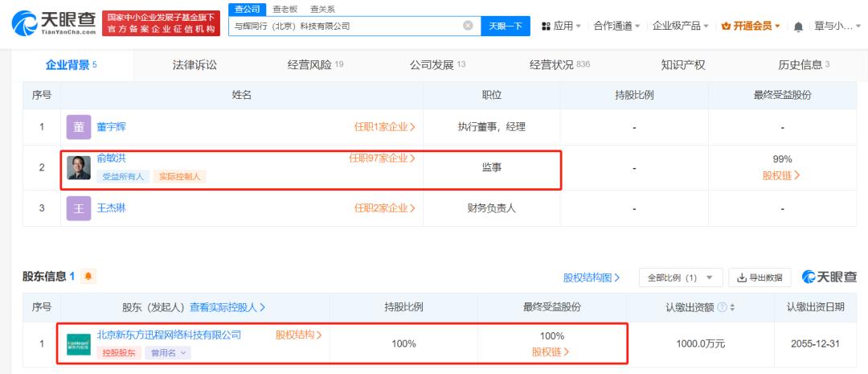
Task: Switch to the 法律诉讼 tab
Action: (194, 65)
